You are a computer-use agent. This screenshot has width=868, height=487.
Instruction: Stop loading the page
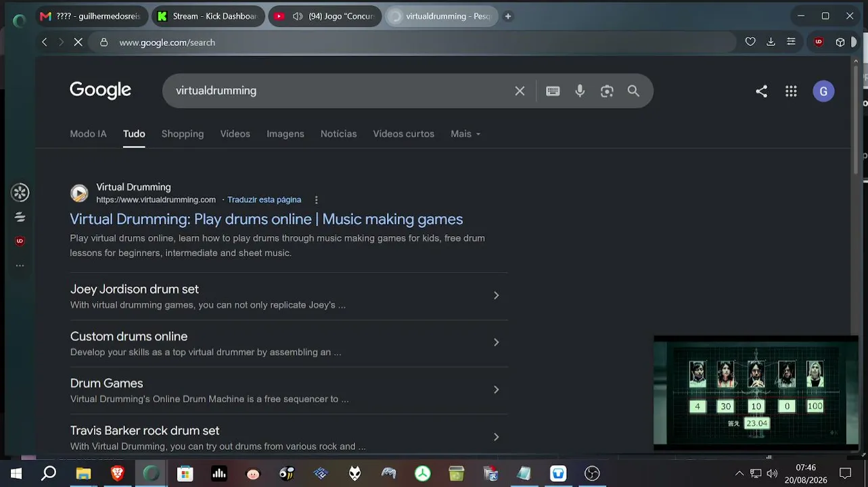click(x=78, y=42)
